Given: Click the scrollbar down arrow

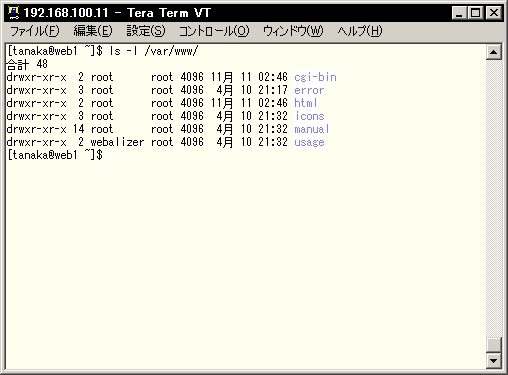Looking at the screenshot, I should pyautogui.click(x=494, y=360).
